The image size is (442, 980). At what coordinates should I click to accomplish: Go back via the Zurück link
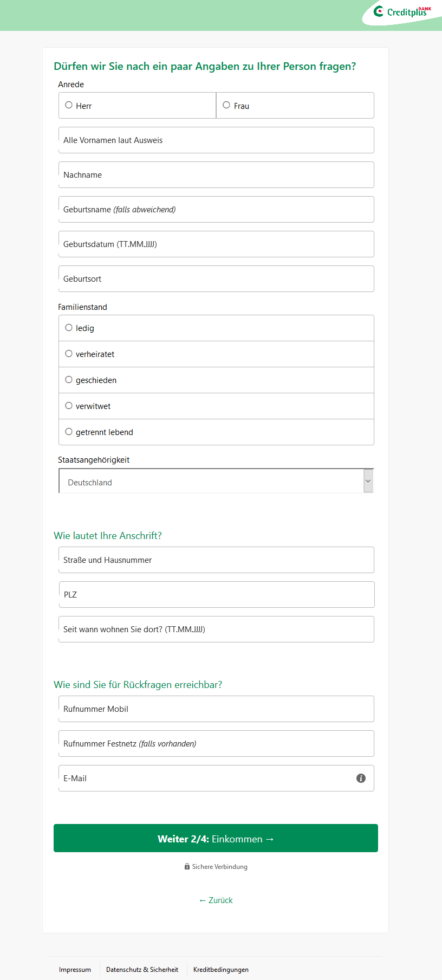pyautogui.click(x=216, y=900)
